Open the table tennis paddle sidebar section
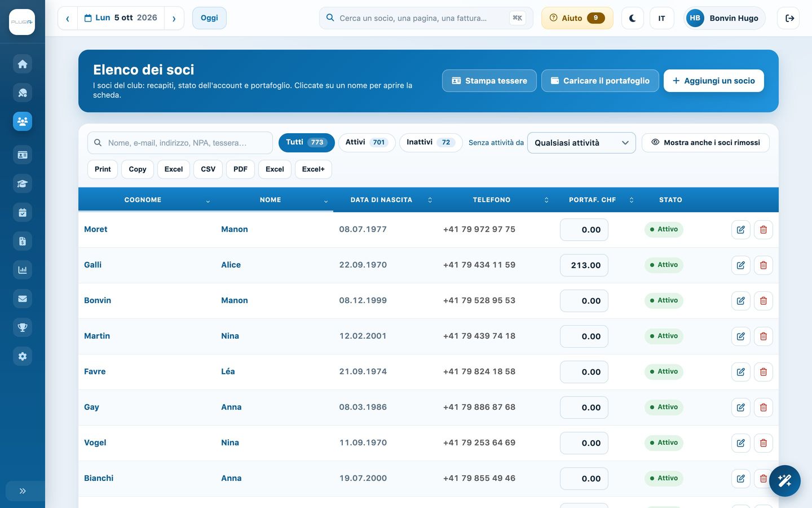 (x=23, y=93)
